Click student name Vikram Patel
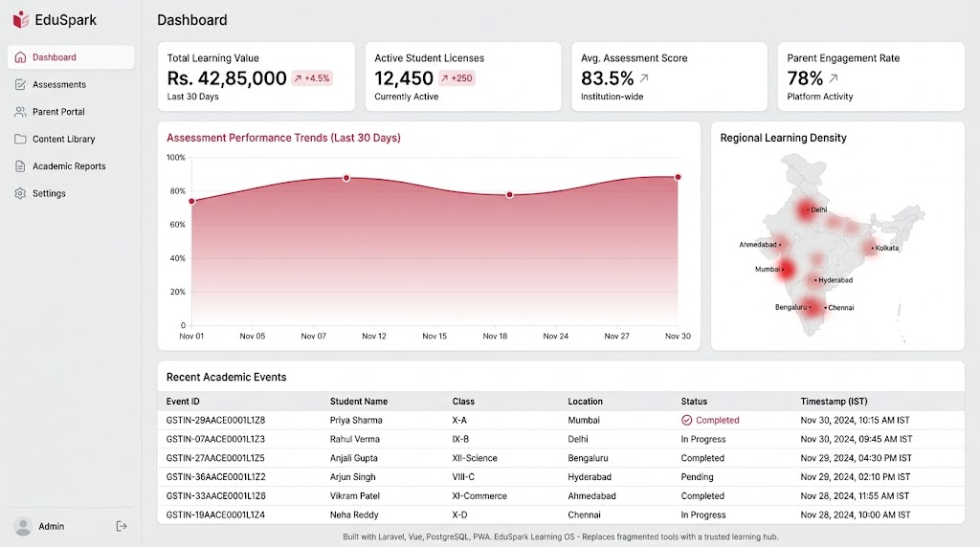 [x=354, y=495]
